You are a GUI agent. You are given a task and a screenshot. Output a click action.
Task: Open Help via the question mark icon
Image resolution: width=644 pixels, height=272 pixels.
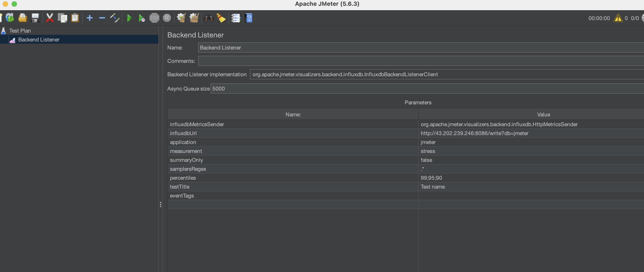click(x=249, y=18)
